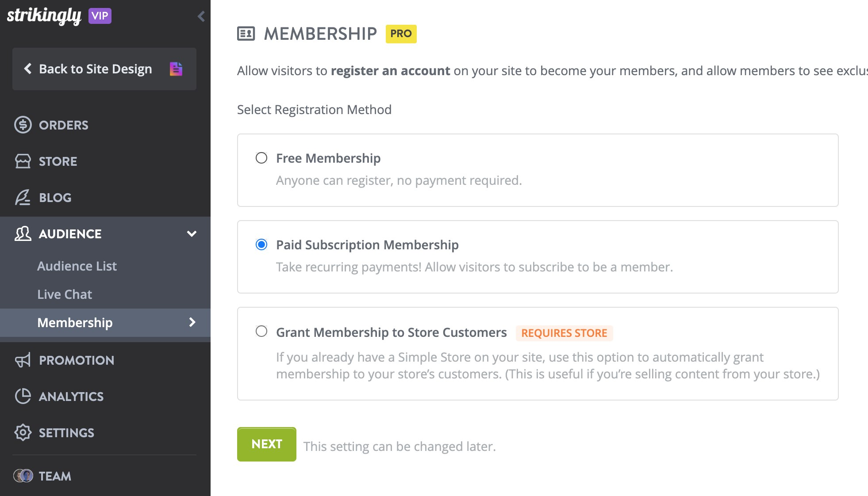868x496 pixels.
Task: Select the Free Membership option
Action: [x=262, y=158]
